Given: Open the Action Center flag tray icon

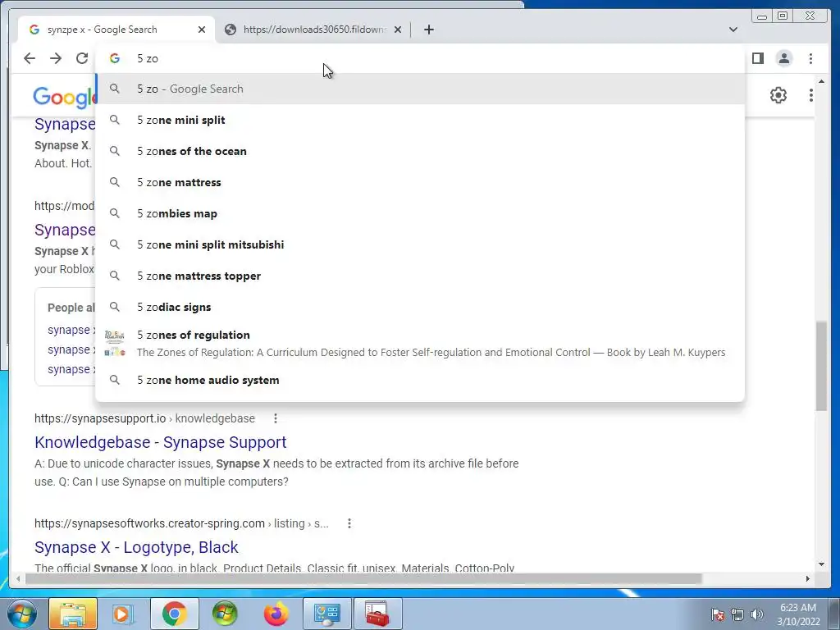Looking at the screenshot, I should click(717, 614).
